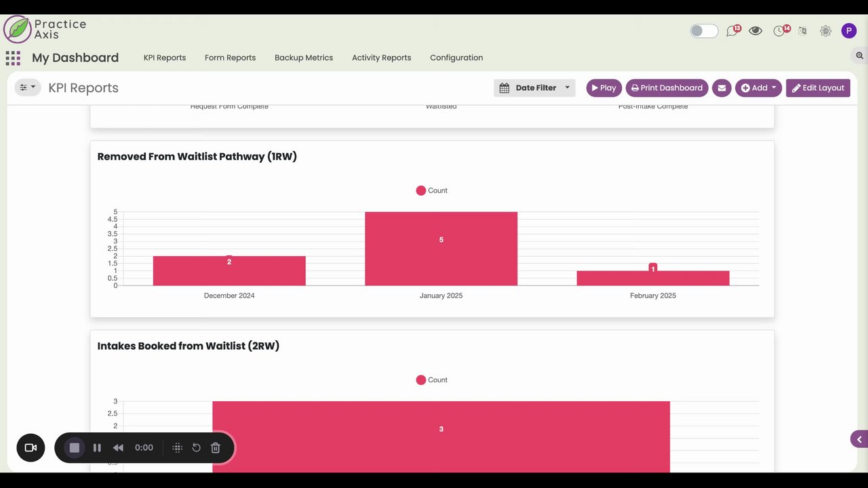The image size is (868, 488).
Task: Click the magnifier search icon at right edge
Action: pos(859,56)
